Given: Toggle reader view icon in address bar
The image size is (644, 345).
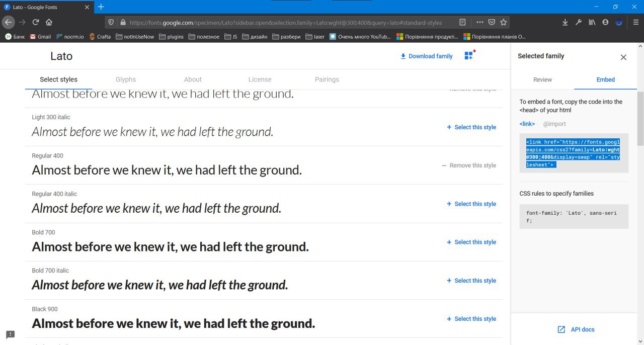Looking at the screenshot, I should 463,22.
